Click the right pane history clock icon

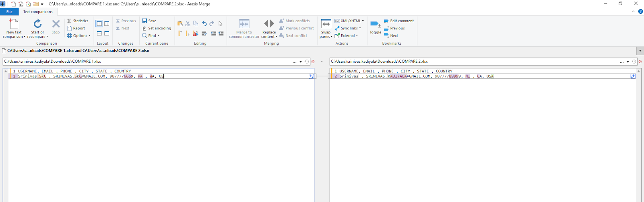click(x=634, y=62)
